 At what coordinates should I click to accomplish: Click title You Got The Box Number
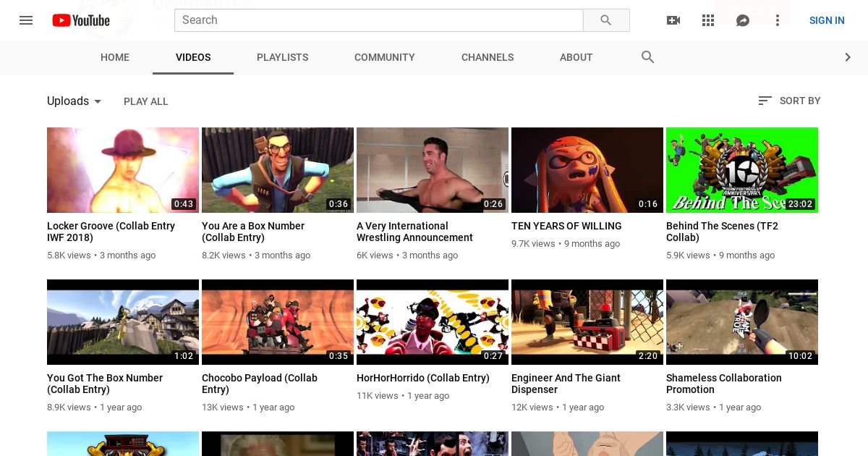(x=105, y=384)
